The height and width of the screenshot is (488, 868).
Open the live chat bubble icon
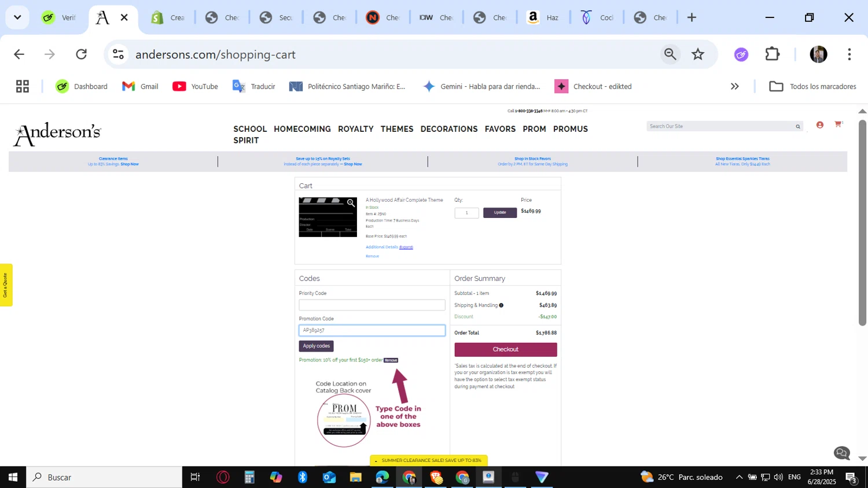(842, 453)
